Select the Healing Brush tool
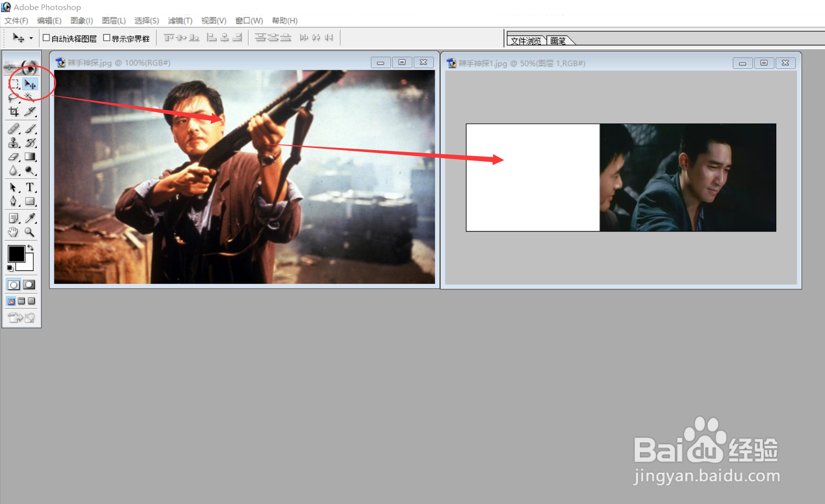The height and width of the screenshot is (504, 825). (x=14, y=129)
